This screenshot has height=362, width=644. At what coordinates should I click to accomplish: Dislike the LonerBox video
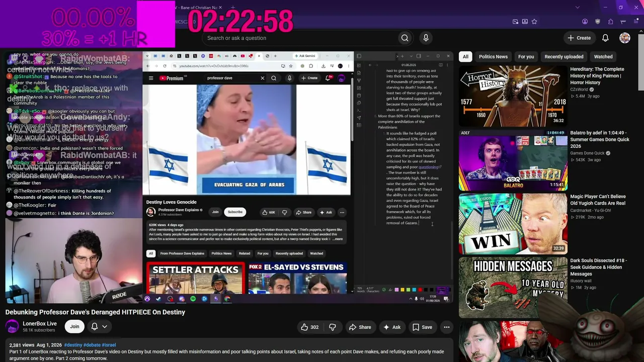coord(333,327)
